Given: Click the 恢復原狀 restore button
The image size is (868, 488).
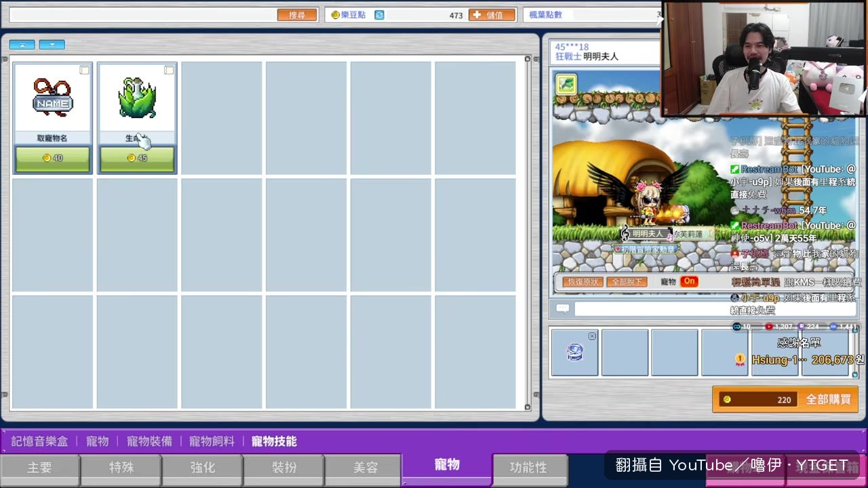Looking at the screenshot, I should (583, 282).
